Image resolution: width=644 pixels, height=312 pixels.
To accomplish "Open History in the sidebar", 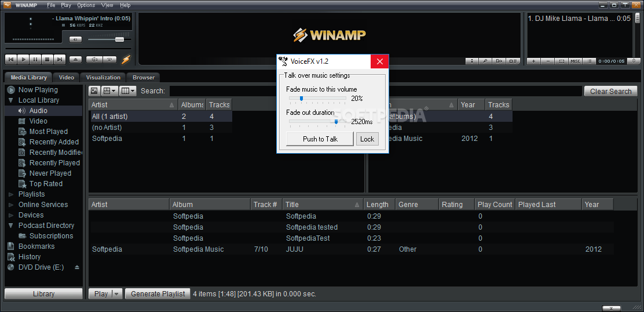I will [x=29, y=257].
